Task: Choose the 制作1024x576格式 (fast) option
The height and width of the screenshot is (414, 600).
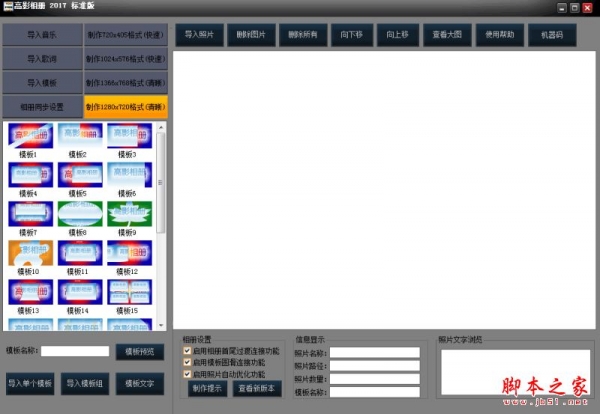Action: click(126, 59)
